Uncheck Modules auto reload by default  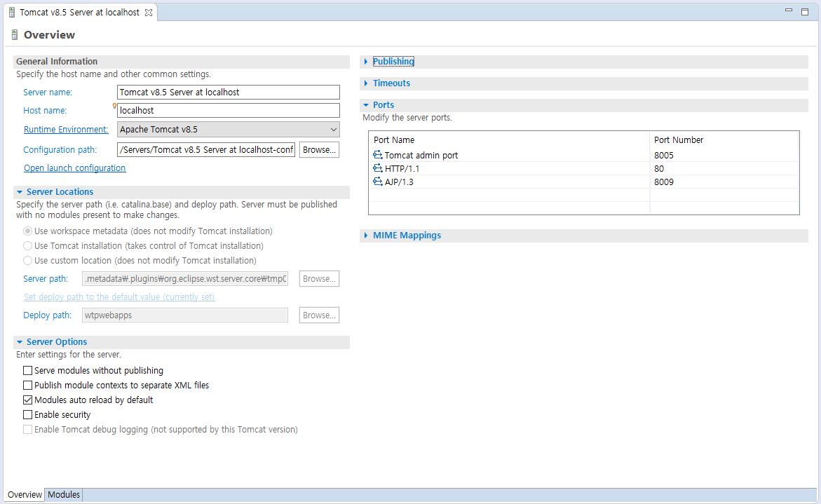[x=28, y=400]
